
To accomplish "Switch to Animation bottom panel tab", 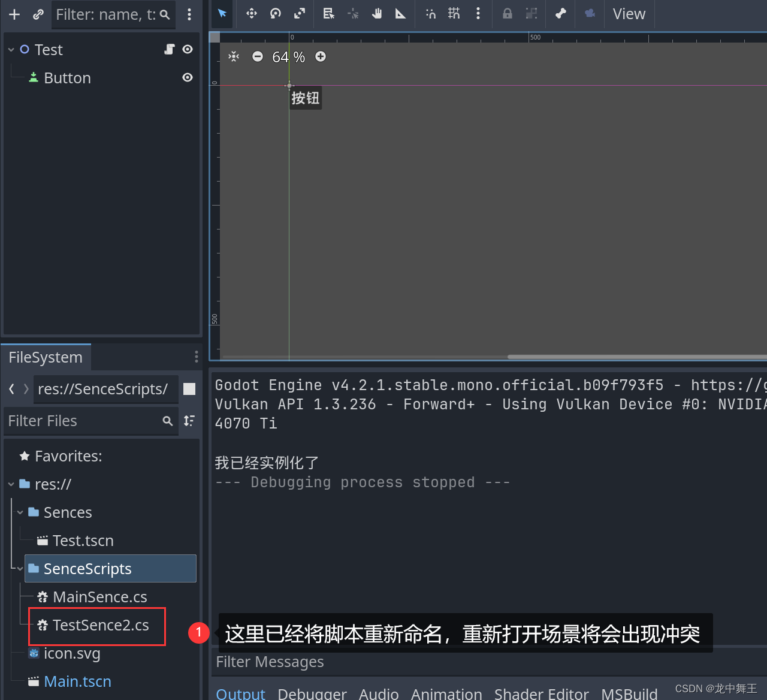I will pyautogui.click(x=446, y=693).
